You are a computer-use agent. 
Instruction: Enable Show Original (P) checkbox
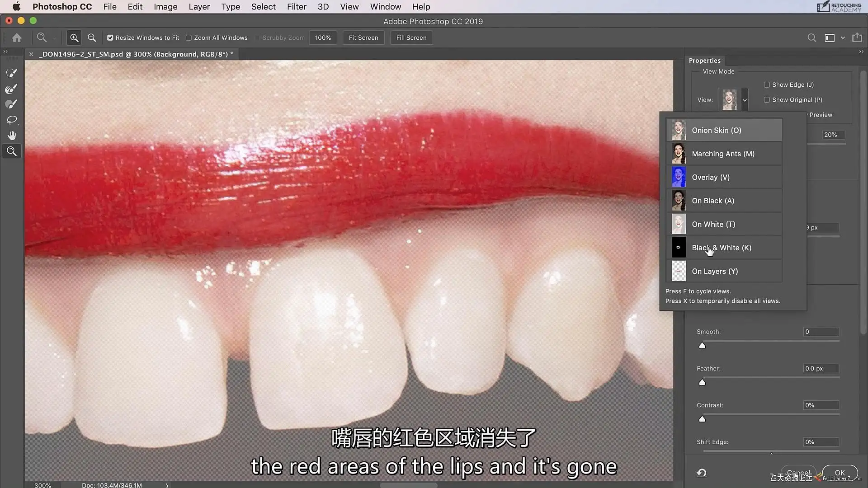point(767,100)
